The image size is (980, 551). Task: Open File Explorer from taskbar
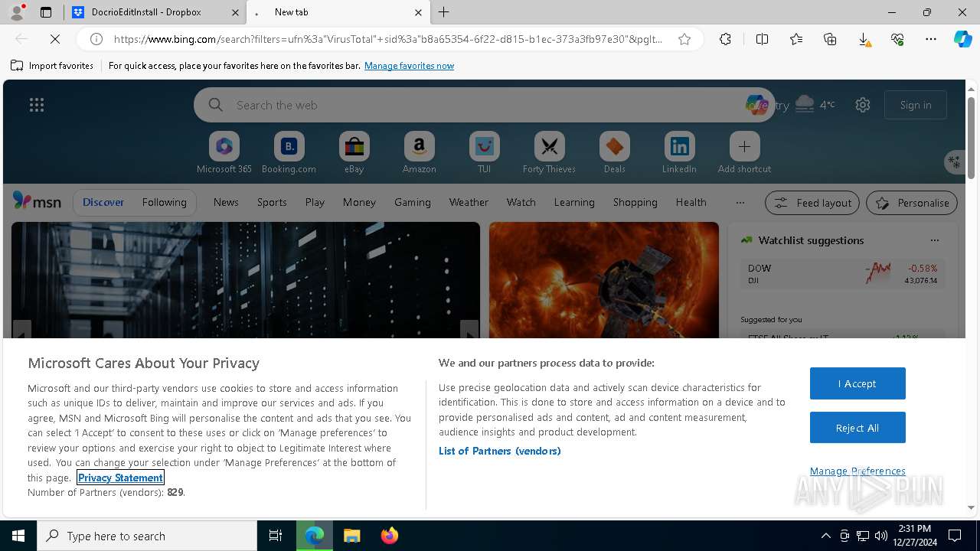[x=351, y=536]
